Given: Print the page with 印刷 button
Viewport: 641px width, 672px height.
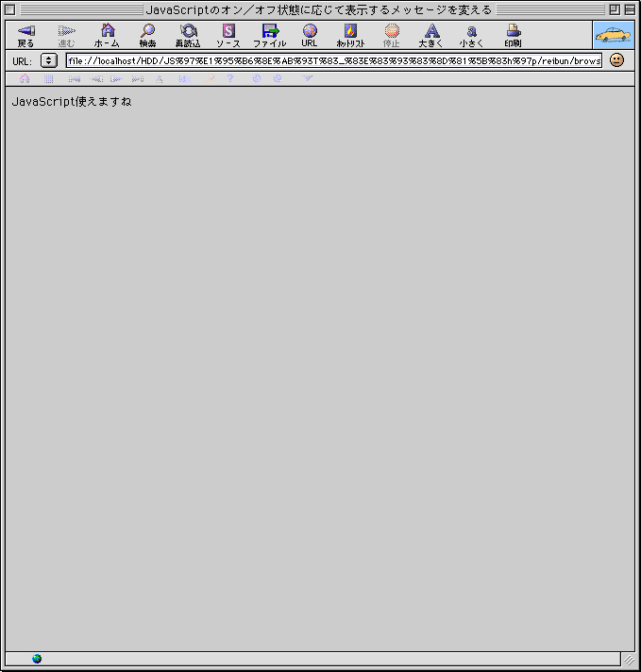Looking at the screenshot, I should point(513,36).
